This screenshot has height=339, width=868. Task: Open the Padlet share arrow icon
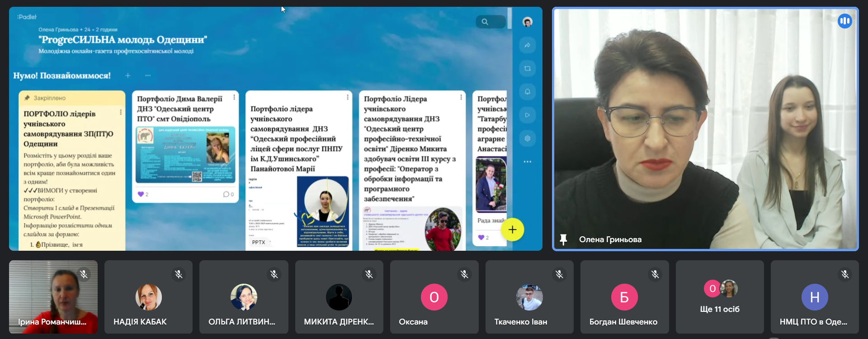tap(527, 45)
